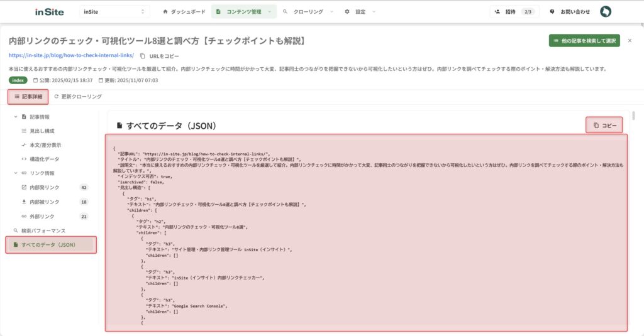Image resolution: width=644 pixels, height=336 pixels.
Task: Open the コンテンツ管理 menu
Action: [x=244, y=12]
